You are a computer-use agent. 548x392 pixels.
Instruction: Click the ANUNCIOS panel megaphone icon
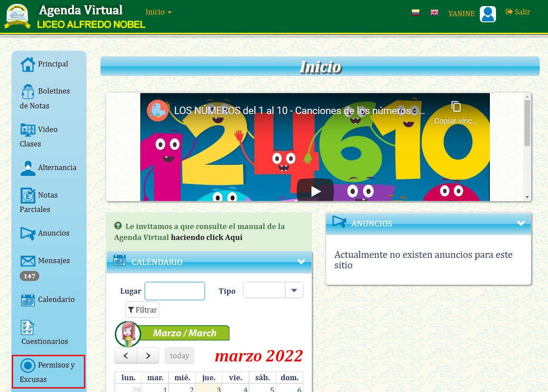pyautogui.click(x=339, y=222)
